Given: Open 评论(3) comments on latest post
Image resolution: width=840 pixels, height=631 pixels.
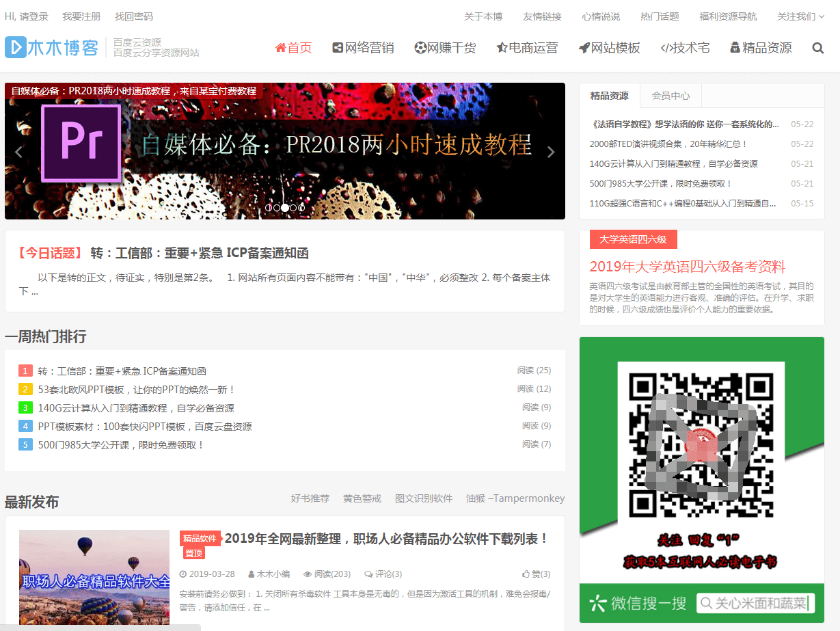Looking at the screenshot, I should [x=383, y=574].
